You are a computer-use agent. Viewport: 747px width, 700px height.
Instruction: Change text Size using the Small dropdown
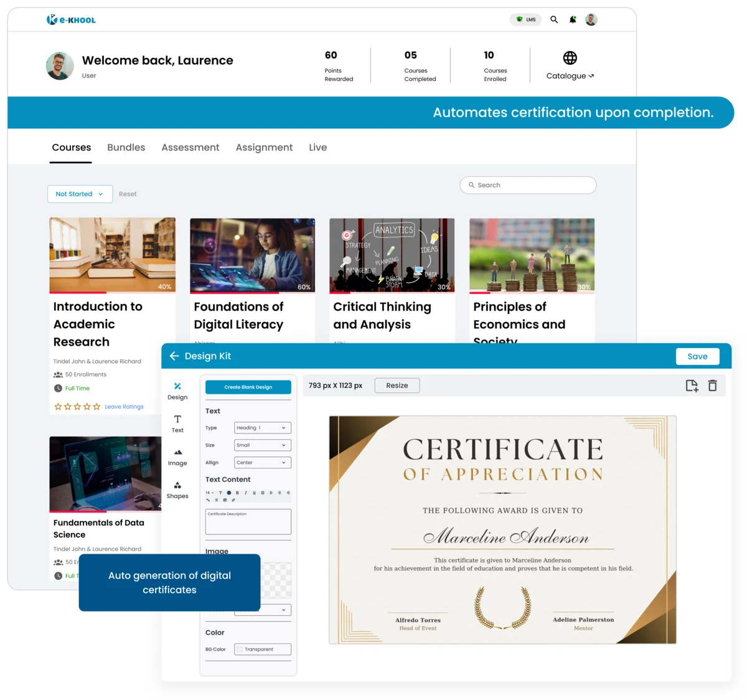(261, 445)
